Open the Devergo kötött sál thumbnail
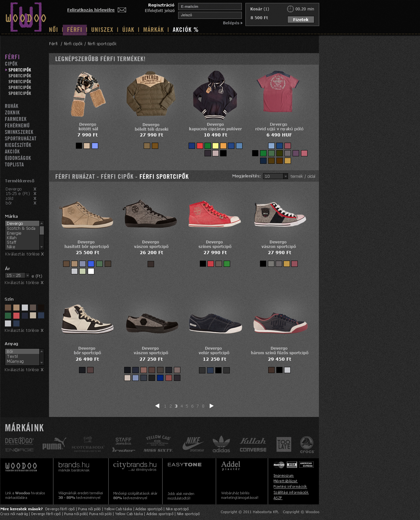Screen dimensions: 420x520 pyautogui.click(x=88, y=94)
